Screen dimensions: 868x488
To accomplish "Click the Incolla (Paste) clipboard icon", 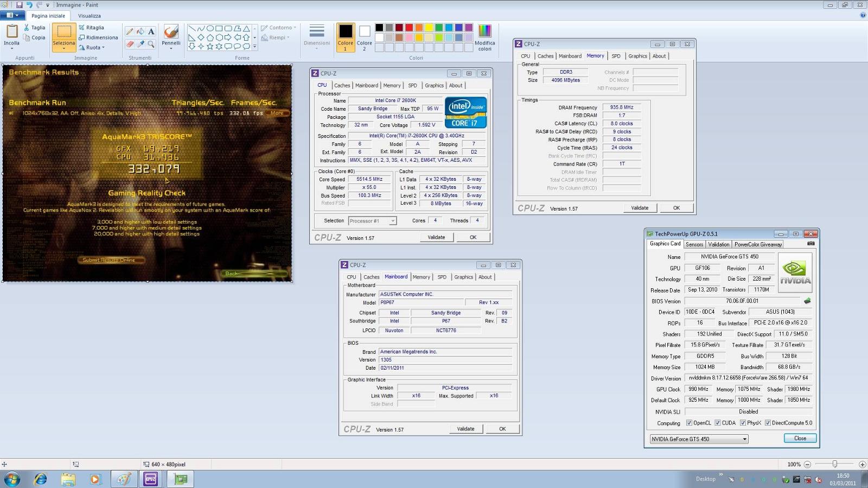I will pos(11,31).
